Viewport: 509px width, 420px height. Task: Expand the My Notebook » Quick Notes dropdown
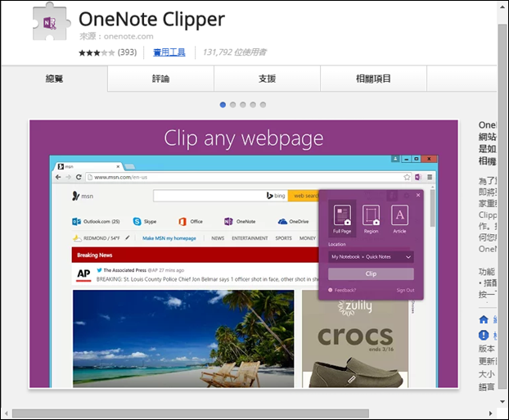coord(371,256)
